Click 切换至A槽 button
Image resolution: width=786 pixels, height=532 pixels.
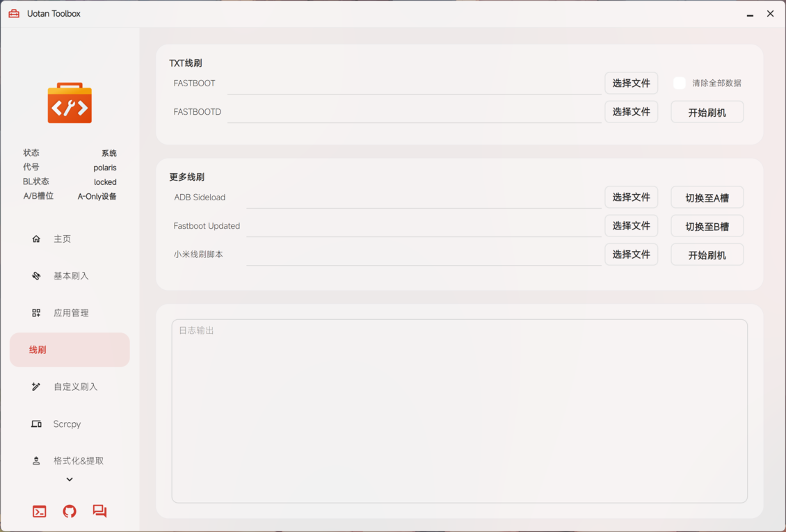click(x=707, y=197)
